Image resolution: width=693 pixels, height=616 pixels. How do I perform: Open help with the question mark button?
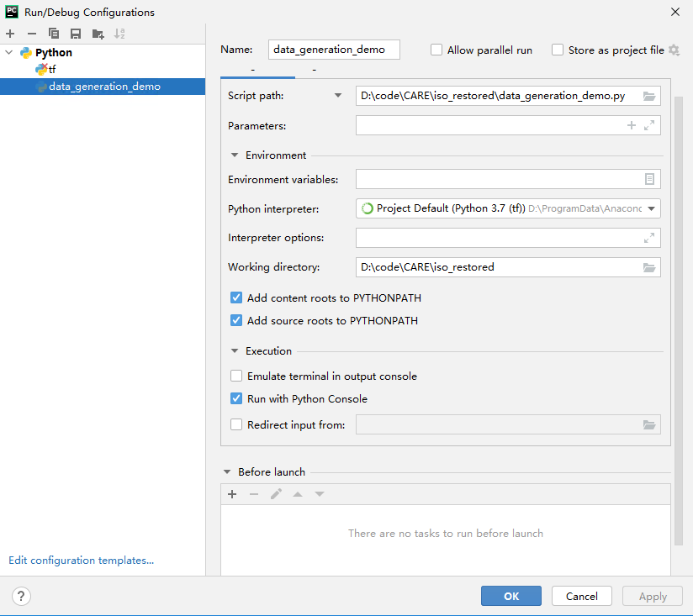21,596
